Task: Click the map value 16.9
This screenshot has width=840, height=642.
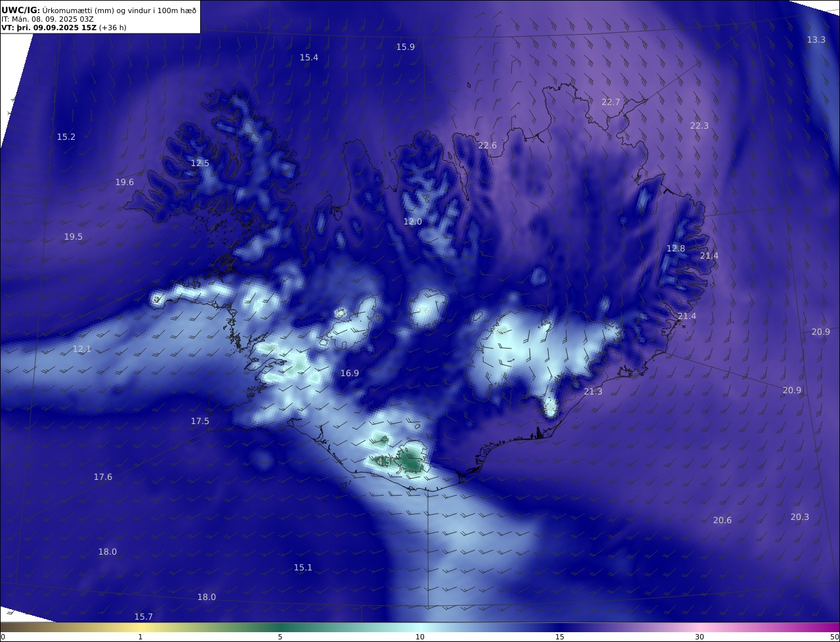Action: click(x=350, y=374)
